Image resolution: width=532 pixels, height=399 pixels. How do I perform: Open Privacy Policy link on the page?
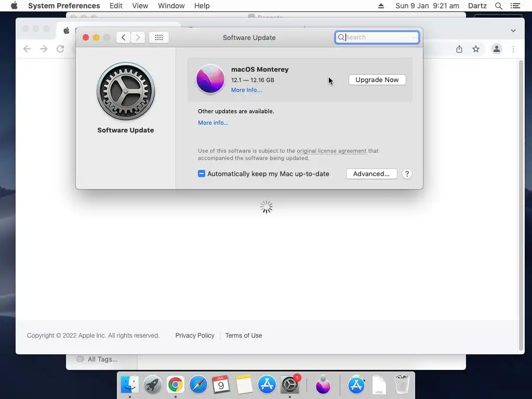click(x=195, y=335)
